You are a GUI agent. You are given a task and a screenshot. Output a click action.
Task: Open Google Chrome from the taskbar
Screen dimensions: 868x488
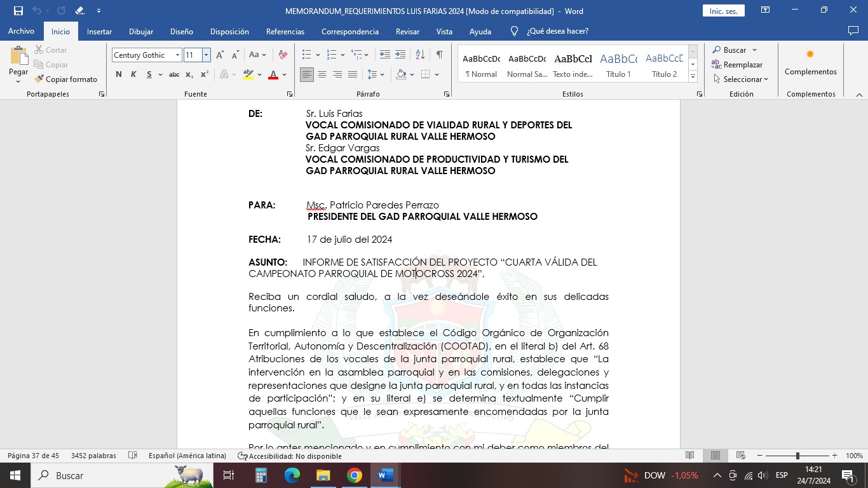(x=355, y=475)
